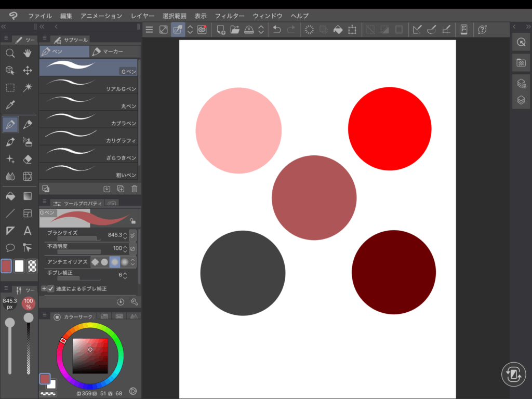Open the sub tool panel hamburger menu
This screenshot has height=399, width=532.
[45, 39]
